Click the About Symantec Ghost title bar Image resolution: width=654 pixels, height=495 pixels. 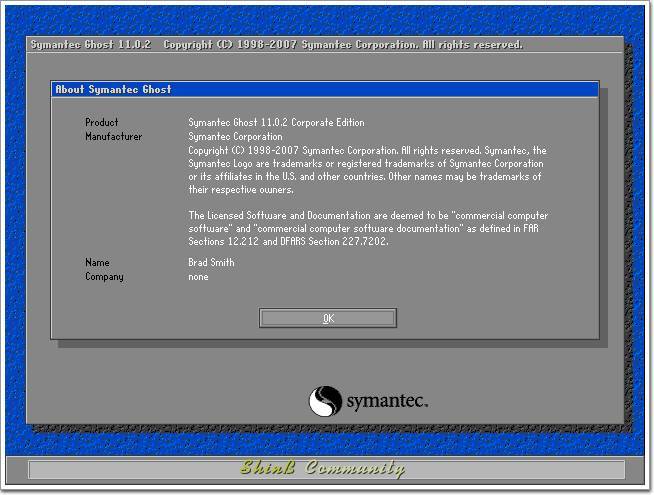(325, 89)
